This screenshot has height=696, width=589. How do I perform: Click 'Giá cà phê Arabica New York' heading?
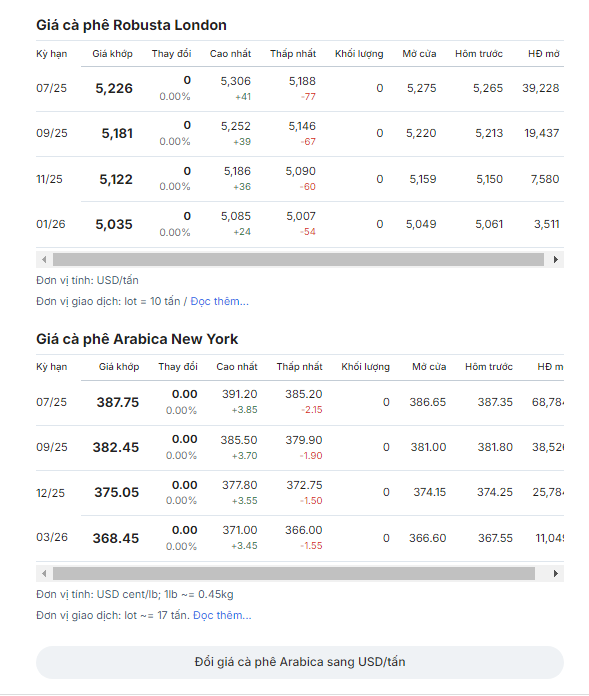(137, 339)
